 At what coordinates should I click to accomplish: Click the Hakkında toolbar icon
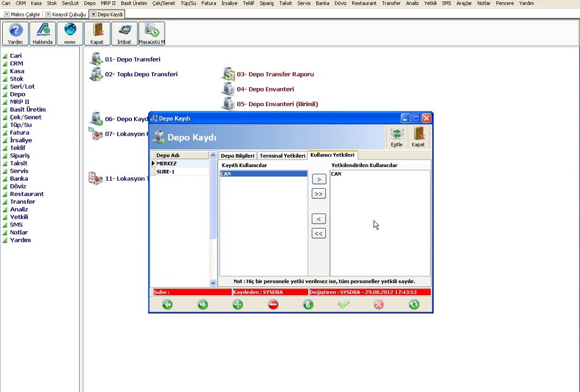pyautogui.click(x=43, y=33)
